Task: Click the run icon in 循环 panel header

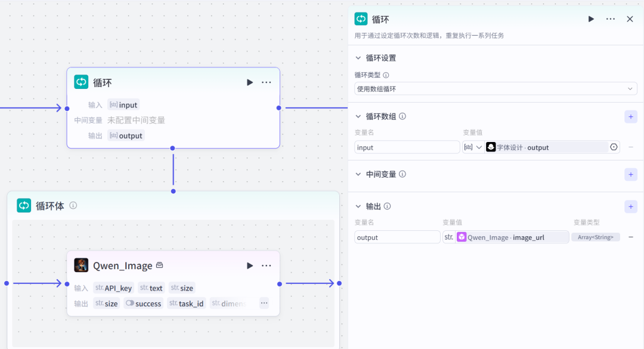Action: [591, 19]
